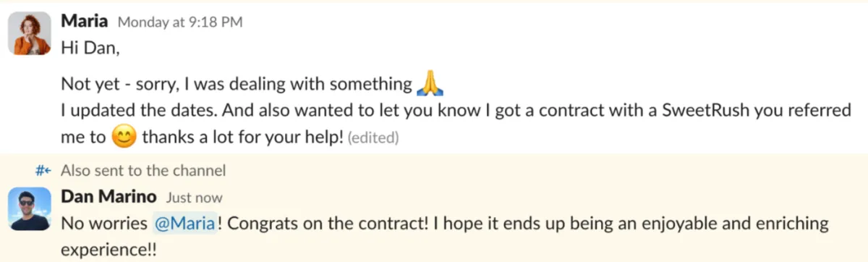Click the hash arrow channel icon

[x=43, y=171]
